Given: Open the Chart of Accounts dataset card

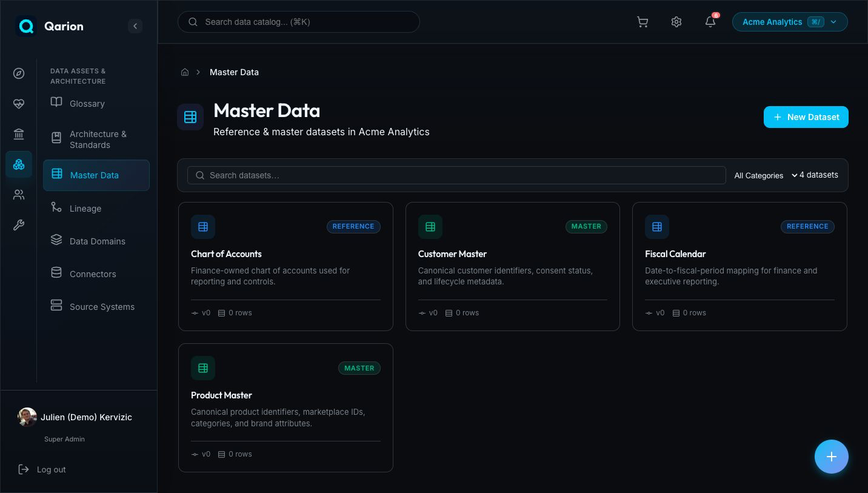Looking at the screenshot, I should tap(285, 267).
